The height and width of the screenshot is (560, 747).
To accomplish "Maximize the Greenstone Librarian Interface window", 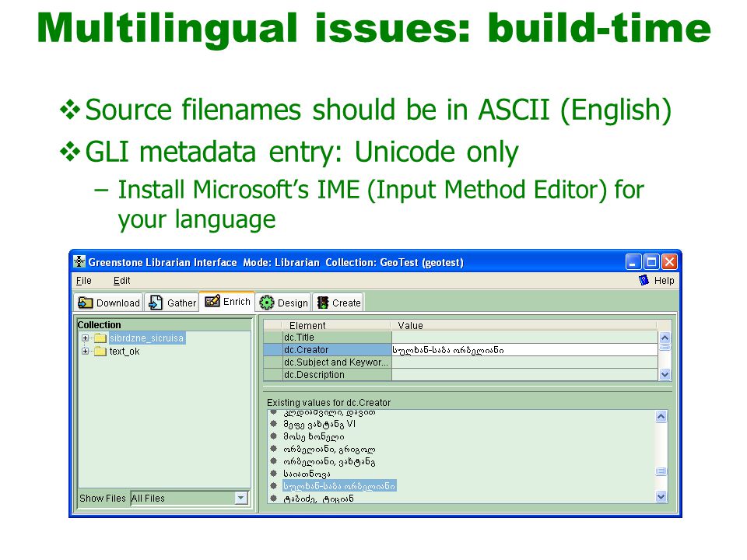I will click(x=651, y=262).
